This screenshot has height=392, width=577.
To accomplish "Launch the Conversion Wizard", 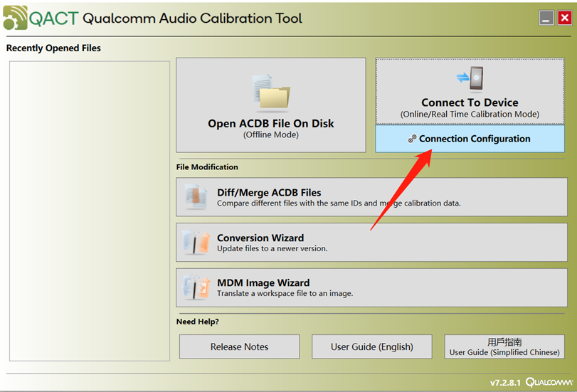I will pos(371,242).
